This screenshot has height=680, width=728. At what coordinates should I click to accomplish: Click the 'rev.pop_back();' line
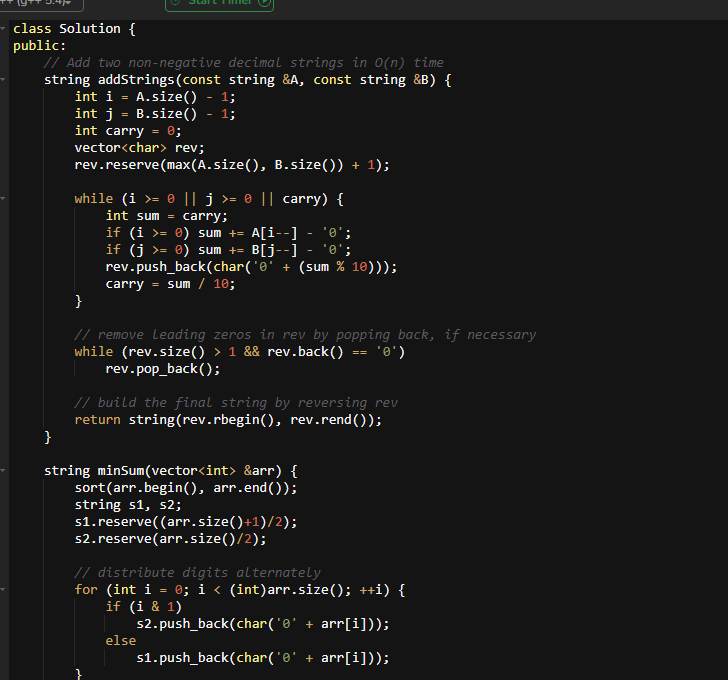pos(163,369)
